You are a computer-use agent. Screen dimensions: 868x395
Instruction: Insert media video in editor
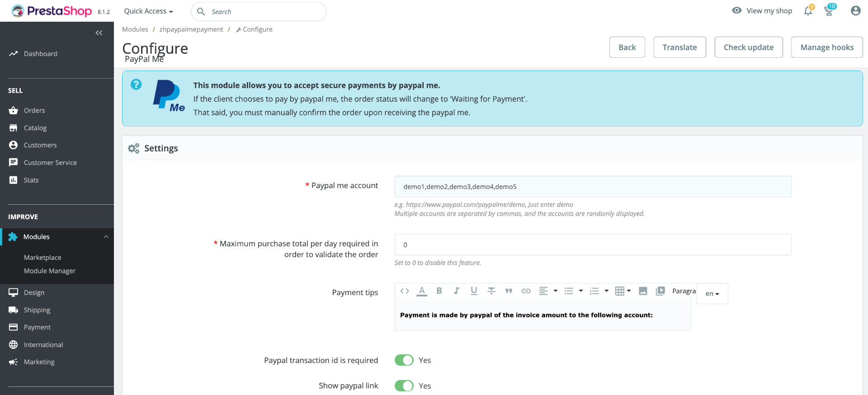660,291
